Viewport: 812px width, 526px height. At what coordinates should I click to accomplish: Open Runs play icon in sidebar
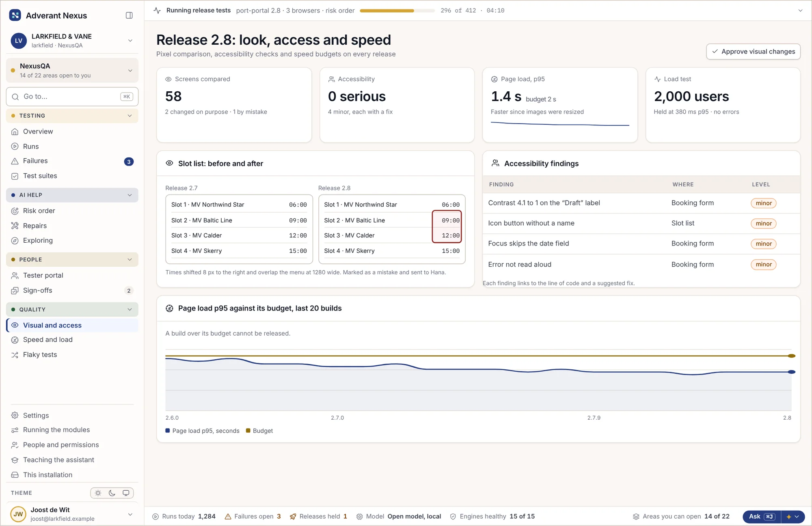15,147
